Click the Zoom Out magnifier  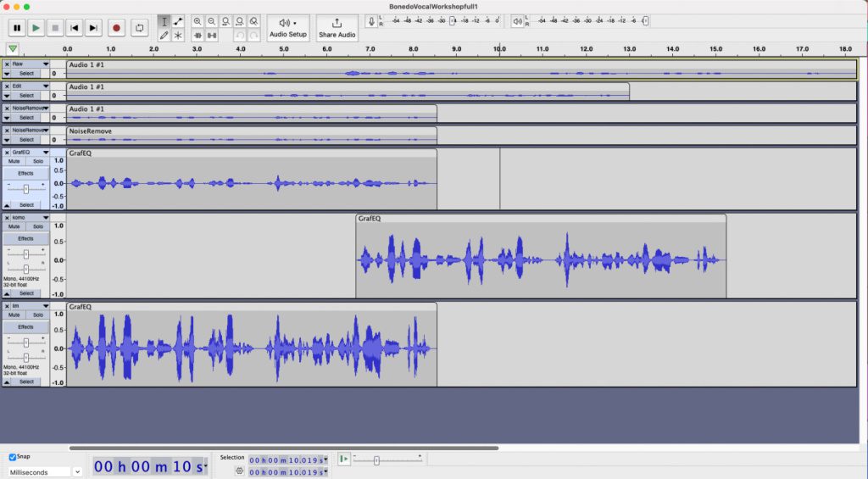click(x=211, y=21)
